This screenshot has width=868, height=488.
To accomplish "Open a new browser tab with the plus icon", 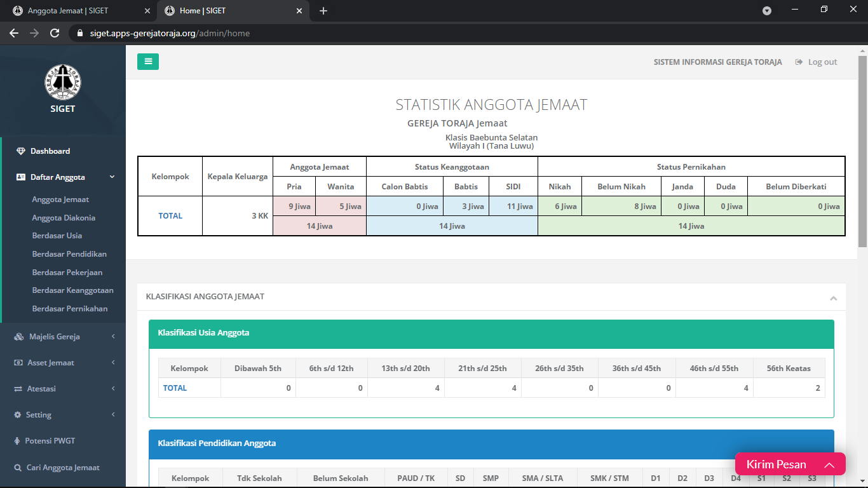I will (x=323, y=11).
